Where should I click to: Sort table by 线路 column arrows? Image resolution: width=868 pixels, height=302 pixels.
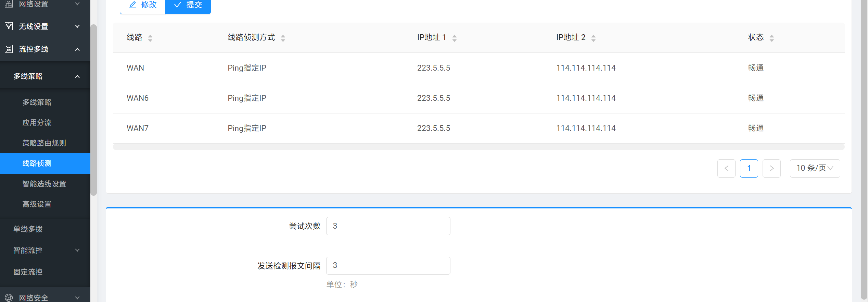coord(150,38)
